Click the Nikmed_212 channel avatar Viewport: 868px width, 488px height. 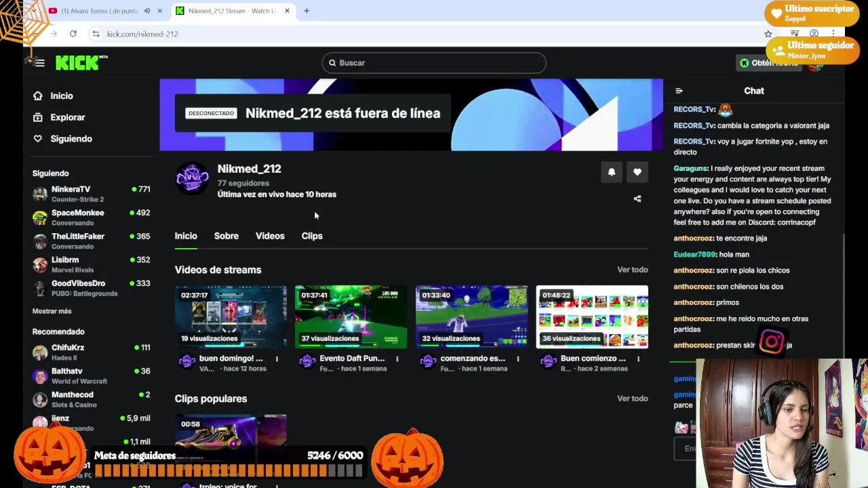[193, 179]
